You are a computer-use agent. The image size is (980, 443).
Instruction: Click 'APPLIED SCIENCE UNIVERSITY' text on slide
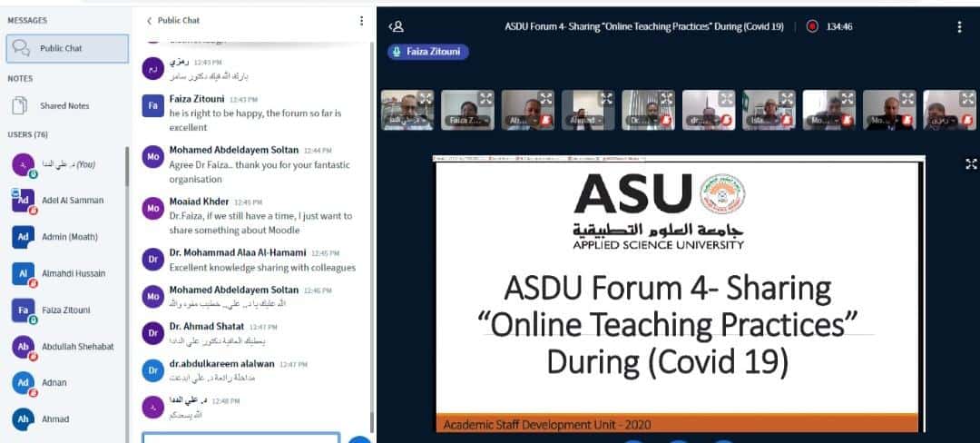pos(658,245)
